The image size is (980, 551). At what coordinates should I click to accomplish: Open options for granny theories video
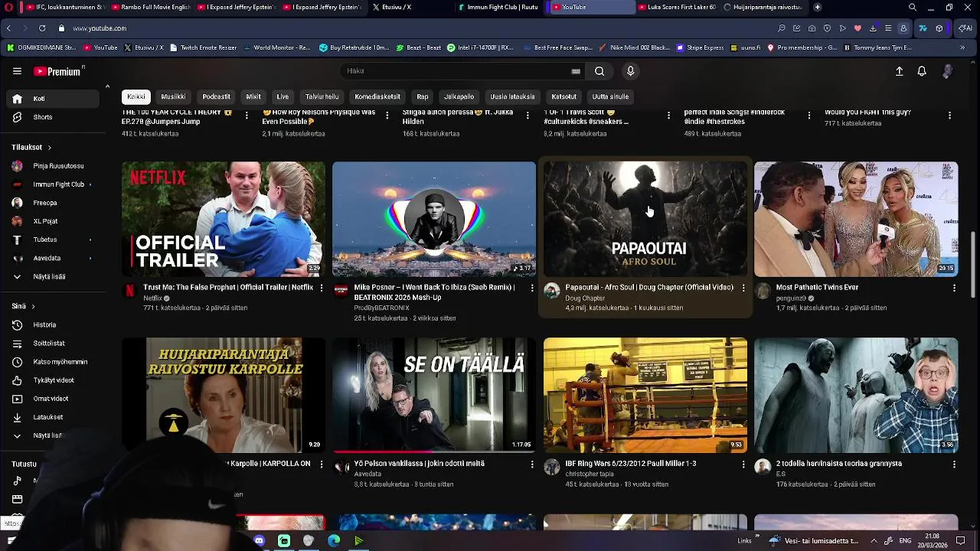point(954,464)
